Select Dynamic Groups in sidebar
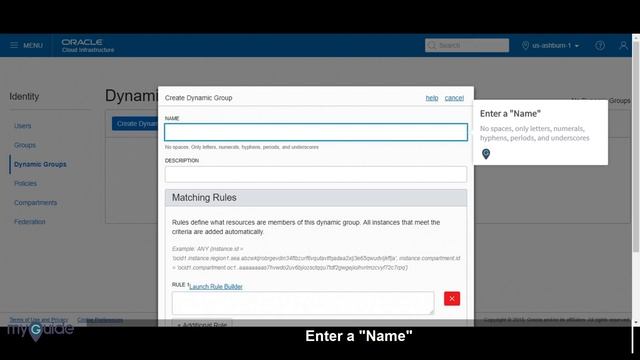The image size is (640, 360). pos(40,164)
